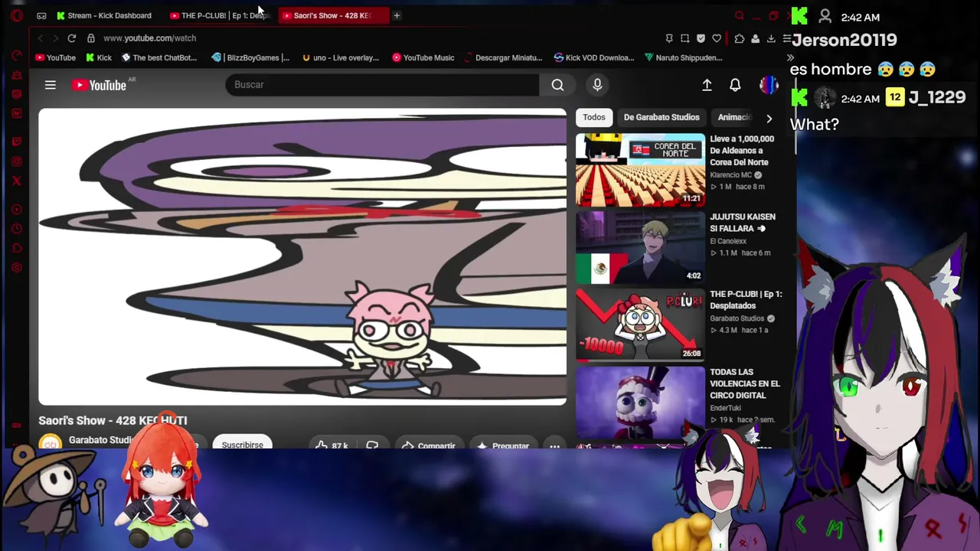The width and height of the screenshot is (980, 551).
Task: Open the YouTube Music bookmark
Action: click(423, 57)
